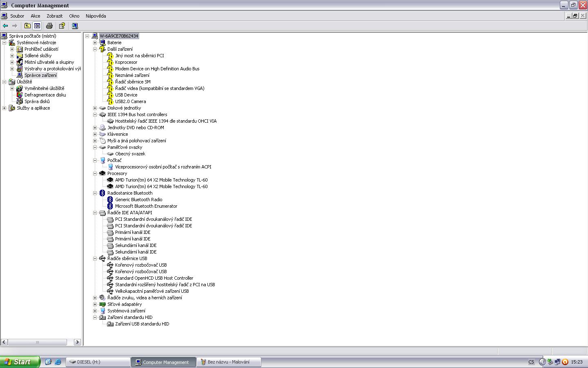Screen dimensions: 588x368
Task: Expand the Baterie device category
Action: click(95, 43)
